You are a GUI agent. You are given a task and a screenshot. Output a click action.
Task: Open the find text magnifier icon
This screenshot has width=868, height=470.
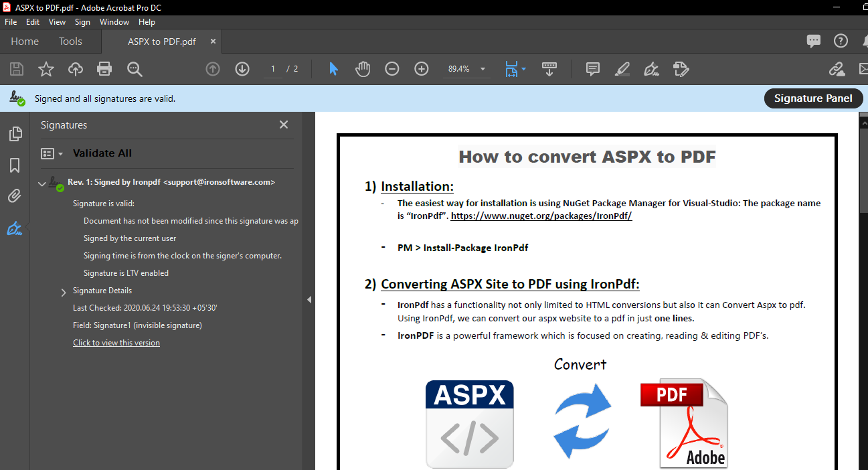[x=135, y=69]
